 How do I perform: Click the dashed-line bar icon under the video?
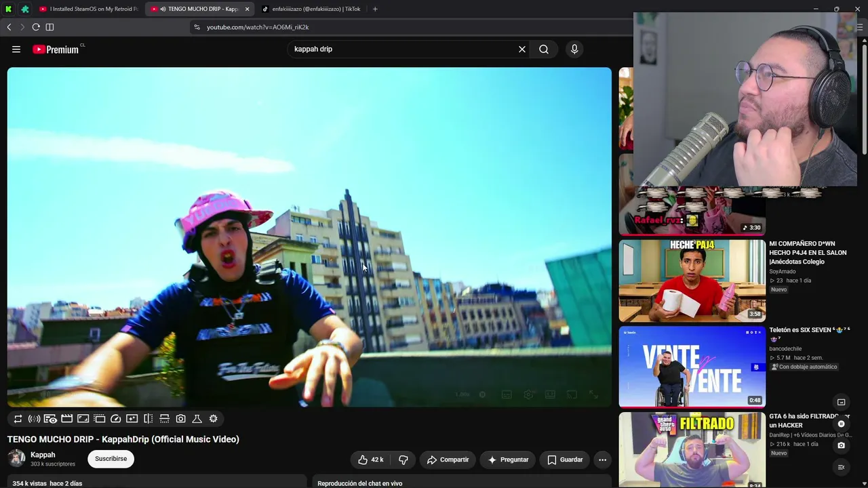pos(164,419)
